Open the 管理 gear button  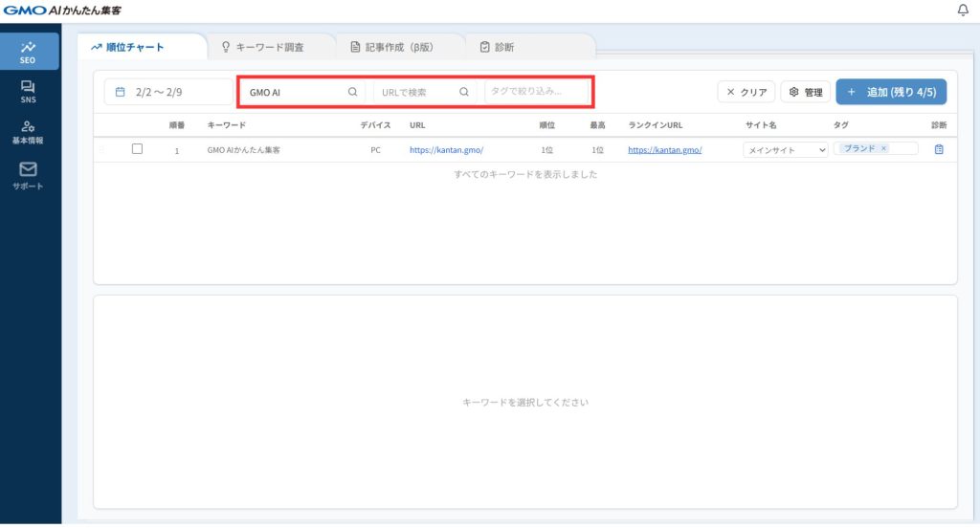coord(805,92)
